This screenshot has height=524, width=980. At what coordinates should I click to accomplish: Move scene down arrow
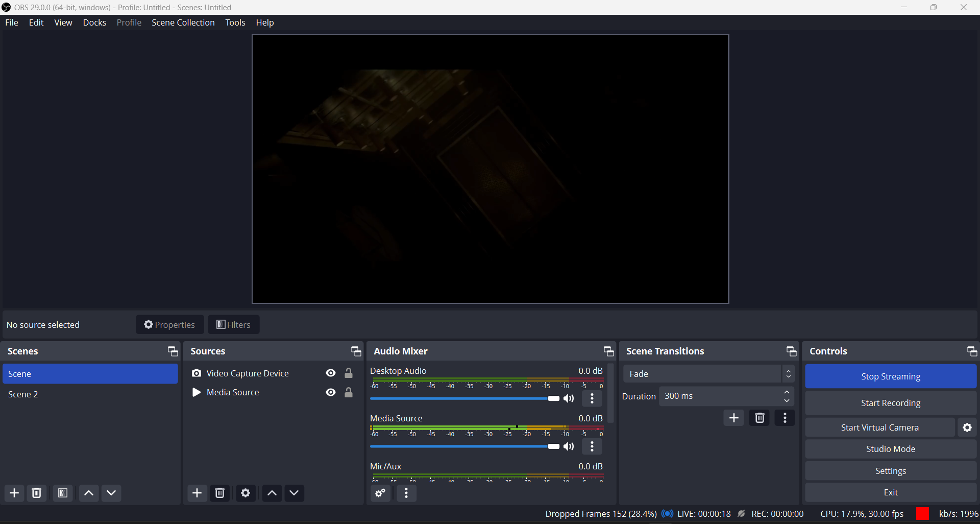point(111,493)
